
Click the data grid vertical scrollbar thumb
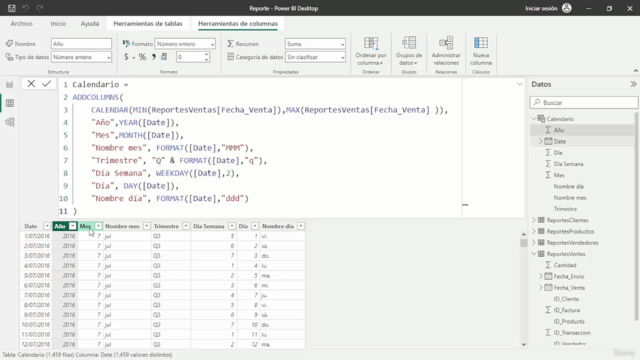coord(523,243)
